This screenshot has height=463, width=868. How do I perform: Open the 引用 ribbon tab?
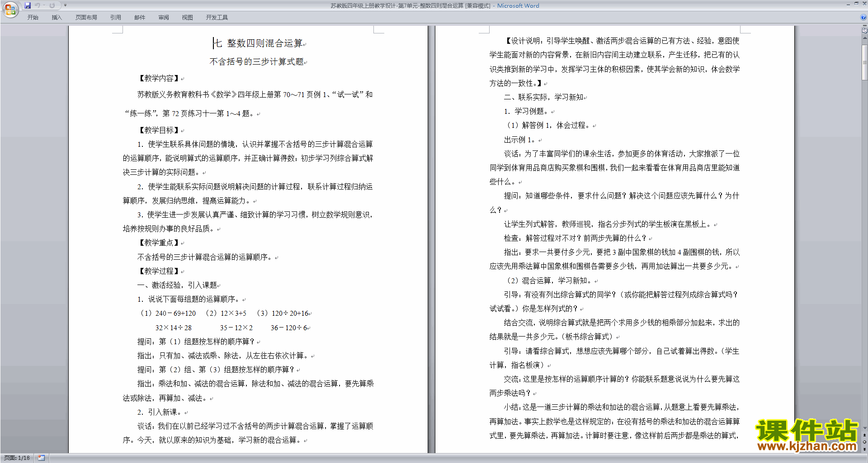click(x=116, y=17)
